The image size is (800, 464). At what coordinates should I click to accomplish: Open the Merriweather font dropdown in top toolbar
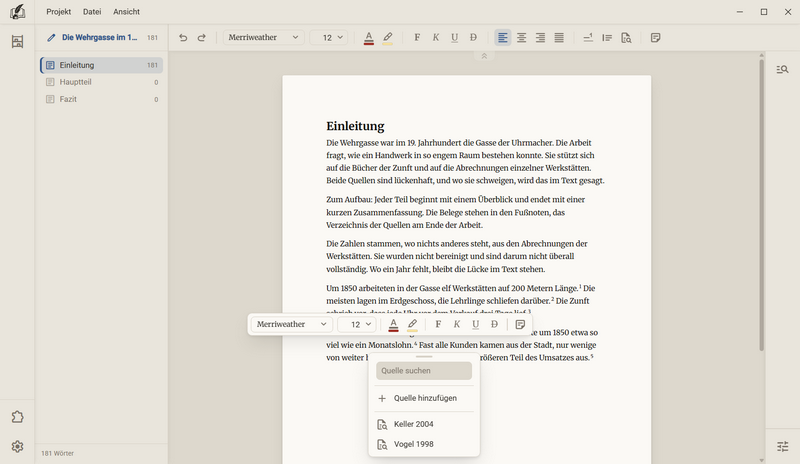[x=263, y=37]
